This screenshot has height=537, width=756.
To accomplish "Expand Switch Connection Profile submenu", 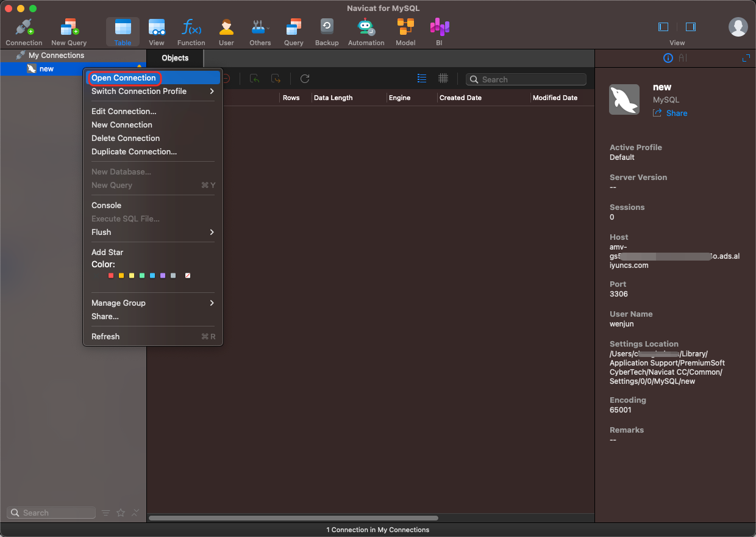I will point(153,91).
